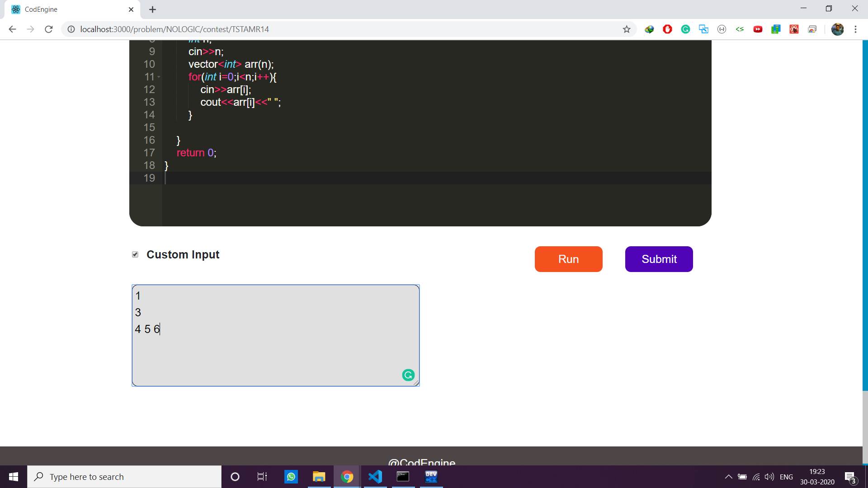
Task: Show hidden system tray icons chevron
Action: (x=728, y=477)
